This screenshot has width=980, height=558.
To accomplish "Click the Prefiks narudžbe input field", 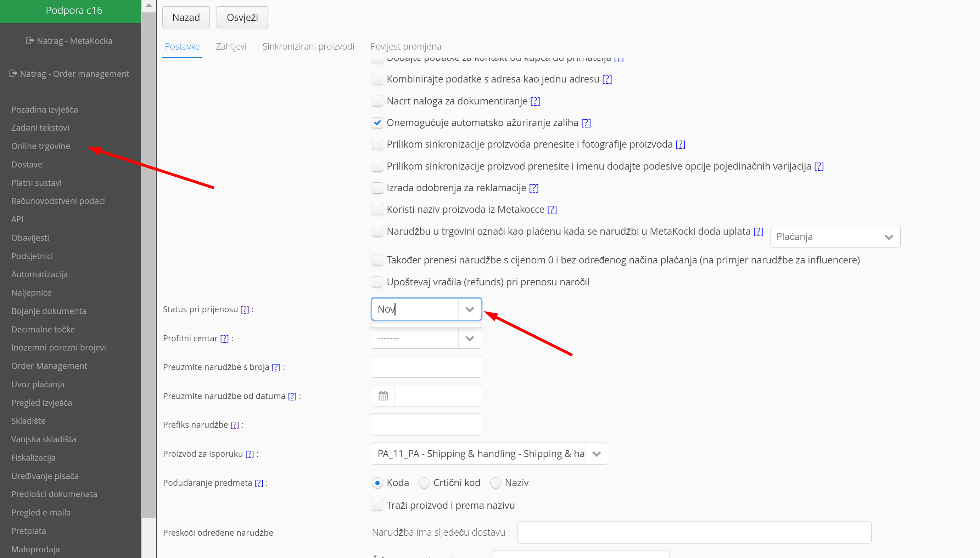I will coord(426,425).
